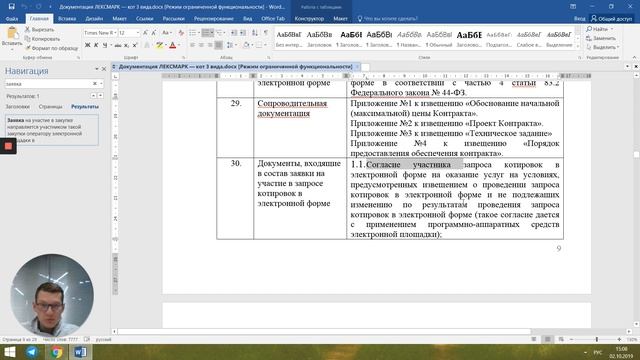Activate Format Painter (Формат по образцу)
This screenshot has width=640, height=360.
[x=51, y=48]
